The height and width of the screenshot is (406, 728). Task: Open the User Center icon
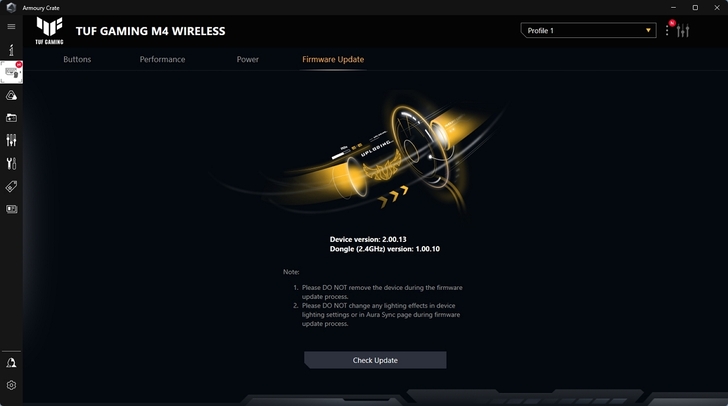click(11, 363)
